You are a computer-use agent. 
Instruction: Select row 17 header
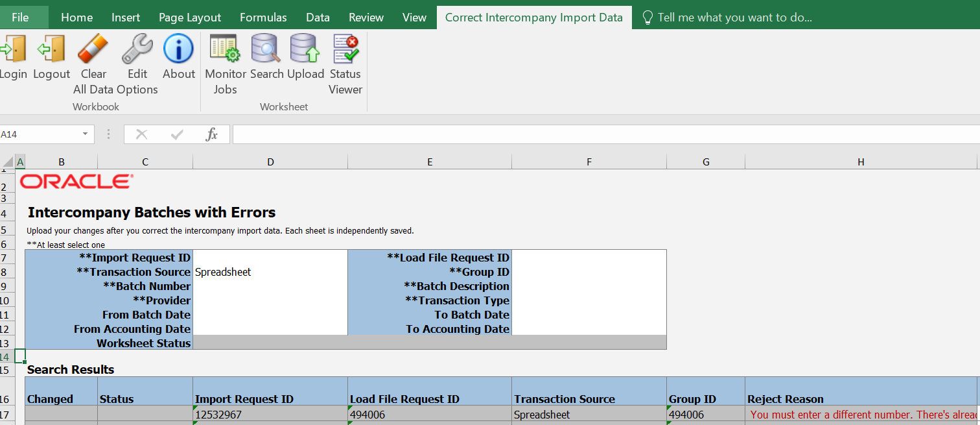(x=6, y=414)
